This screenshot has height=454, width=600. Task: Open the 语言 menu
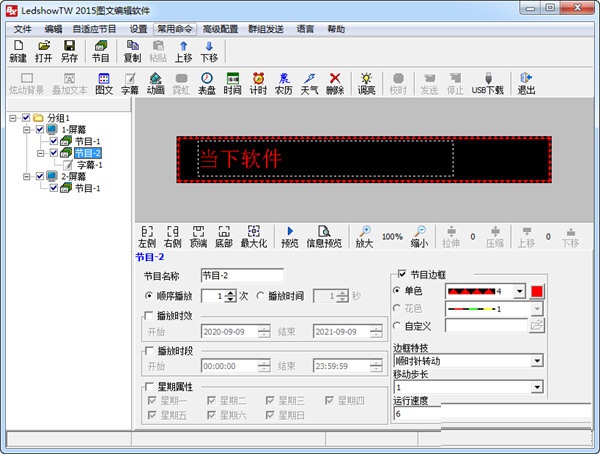coord(305,29)
